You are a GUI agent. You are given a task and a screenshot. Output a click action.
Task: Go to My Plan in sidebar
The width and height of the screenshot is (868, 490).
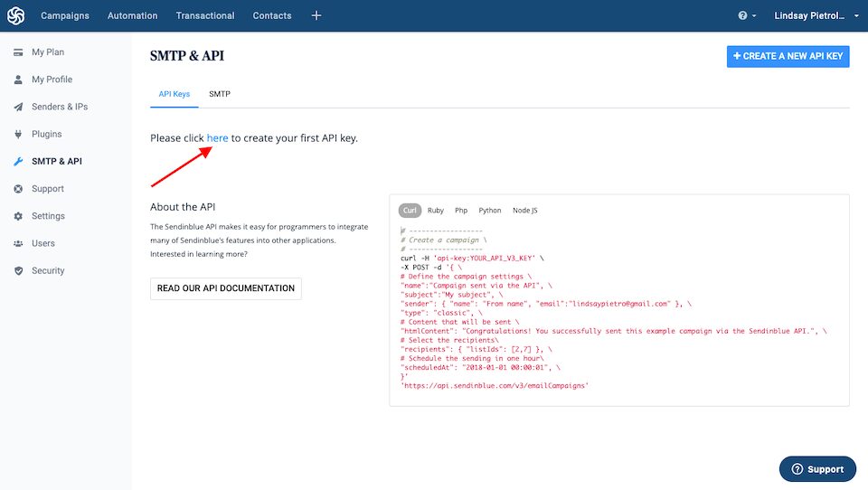coord(48,52)
